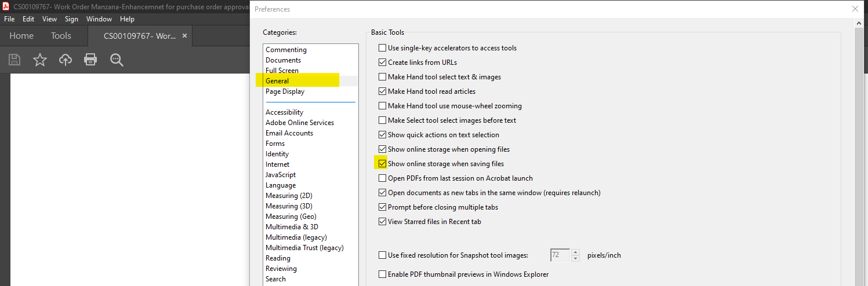Click the pixels/inch resolution input field
Screen dimensions: 868x286
coord(560,255)
